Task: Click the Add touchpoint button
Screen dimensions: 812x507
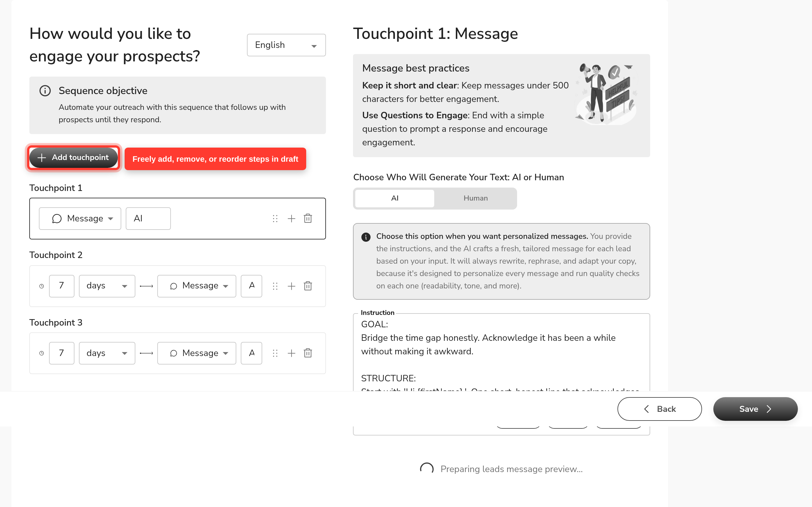Action: (74, 158)
